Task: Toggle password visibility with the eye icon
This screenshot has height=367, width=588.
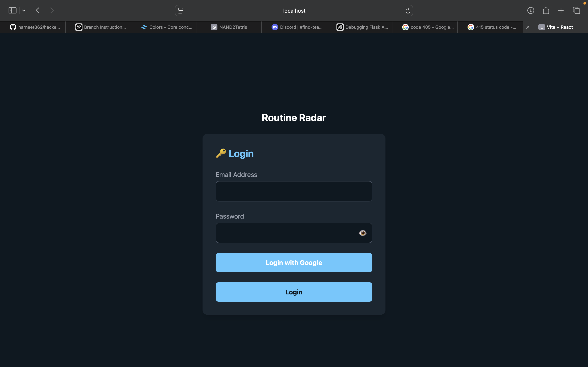Action: pyautogui.click(x=363, y=233)
